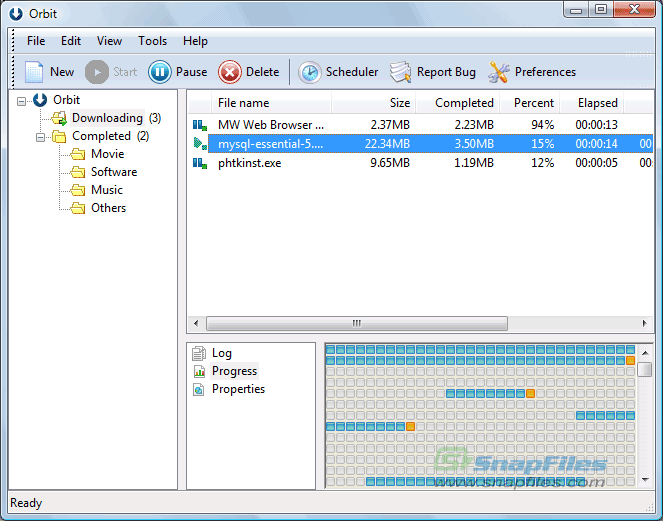This screenshot has height=521, width=663.
Task: Click the status icon of MW Web Browser row
Action: (200, 125)
